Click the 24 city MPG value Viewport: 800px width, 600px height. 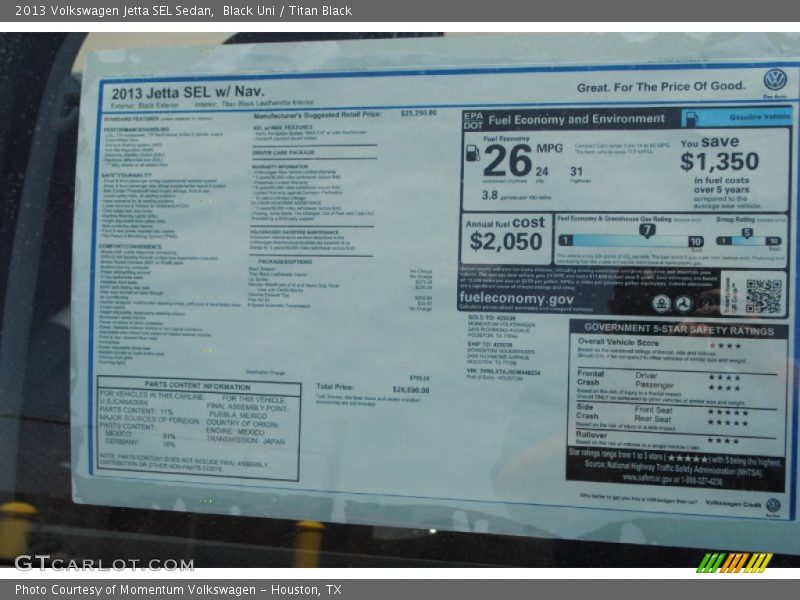pyautogui.click(x=542, y=171)
